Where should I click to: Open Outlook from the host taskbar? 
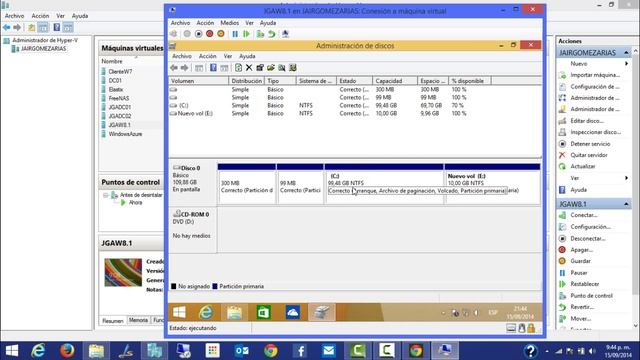(242, 351)
